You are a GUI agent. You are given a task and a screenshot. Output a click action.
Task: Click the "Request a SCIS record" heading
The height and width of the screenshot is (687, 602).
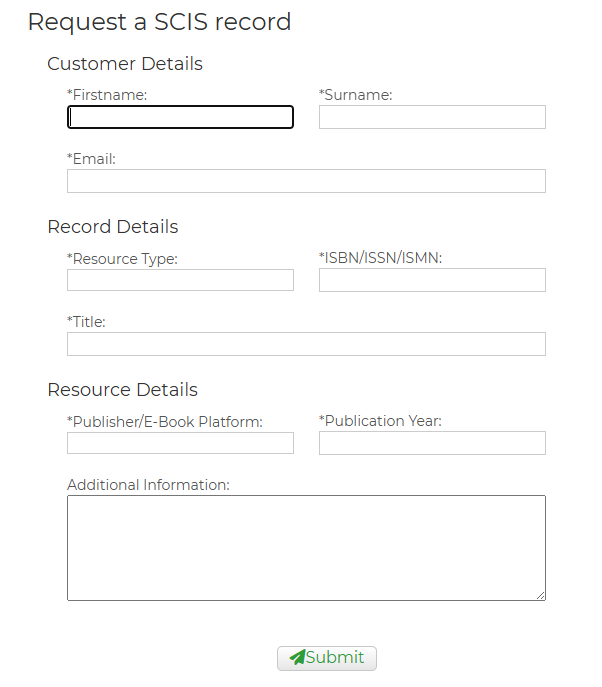[159, 21]
